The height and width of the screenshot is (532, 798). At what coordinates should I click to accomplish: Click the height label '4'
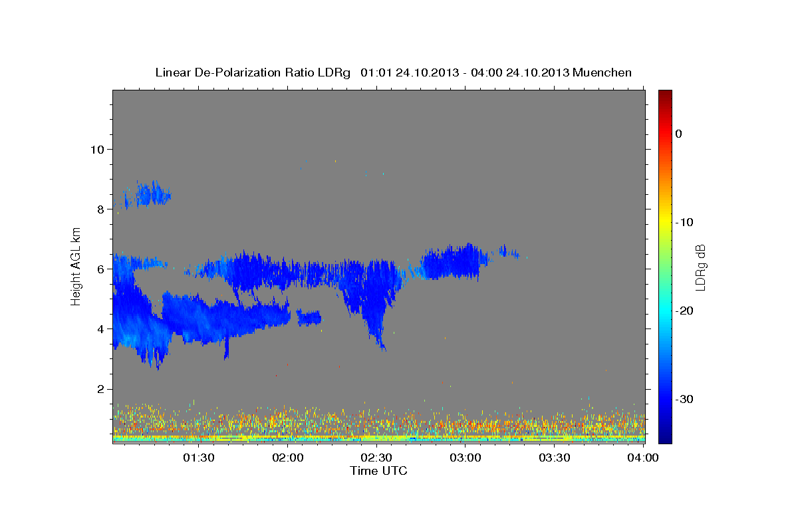coord(101,329)
